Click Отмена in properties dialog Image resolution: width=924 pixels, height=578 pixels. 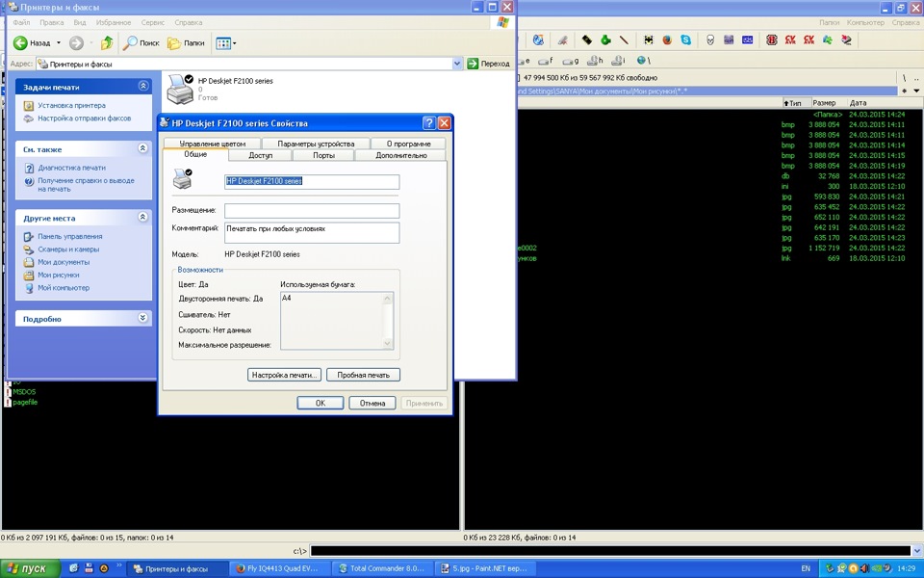372,403
